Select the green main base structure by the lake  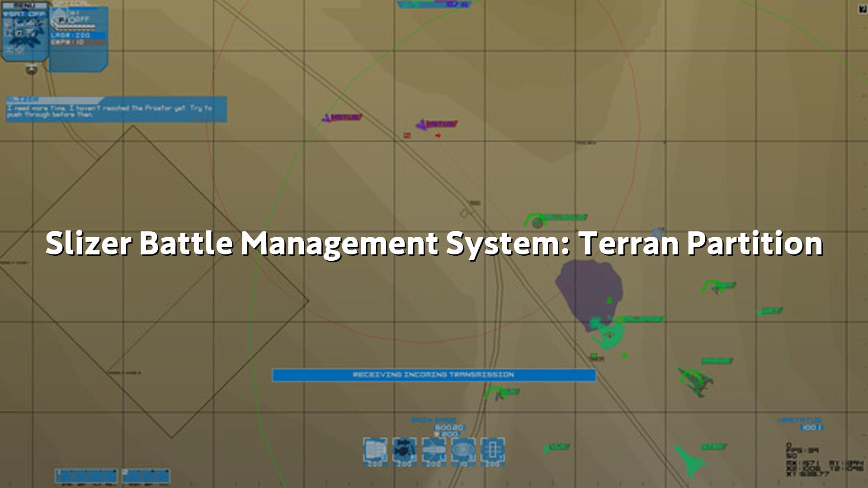pyautogui.click(x=608, y=333)
